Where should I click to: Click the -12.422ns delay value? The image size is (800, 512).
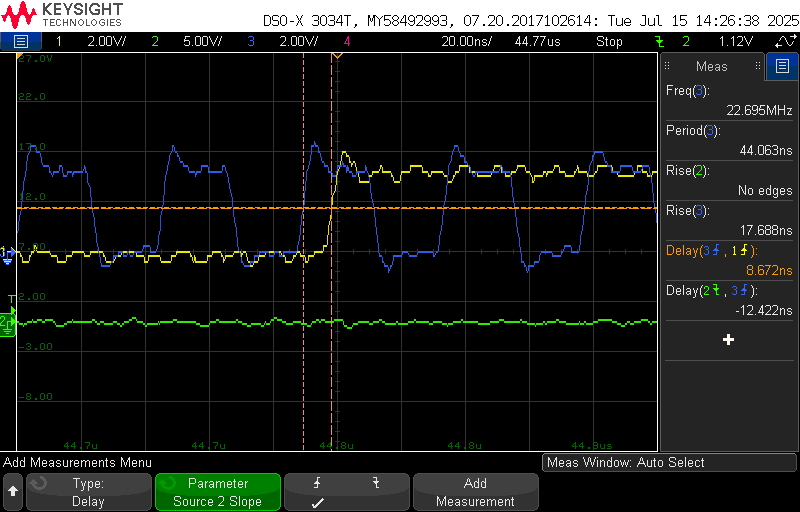[x=764, y=310]
